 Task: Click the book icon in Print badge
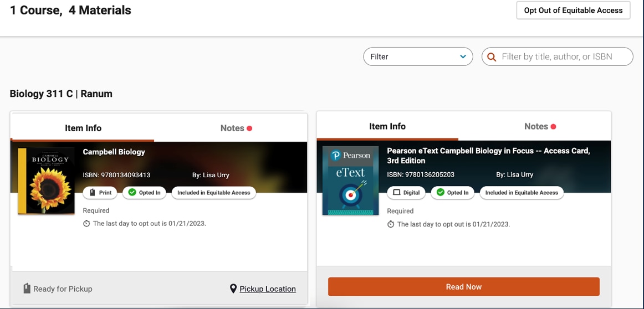[92, 193]
